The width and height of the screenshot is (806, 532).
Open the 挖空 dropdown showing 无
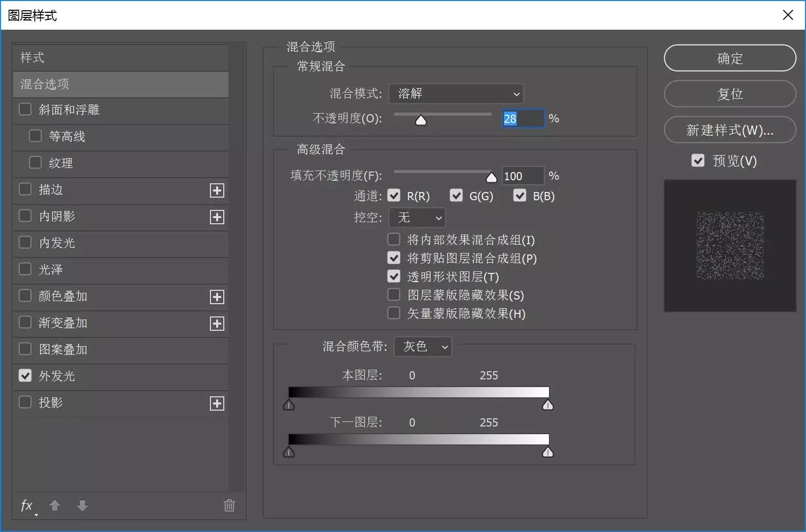(x=417, y=218)
